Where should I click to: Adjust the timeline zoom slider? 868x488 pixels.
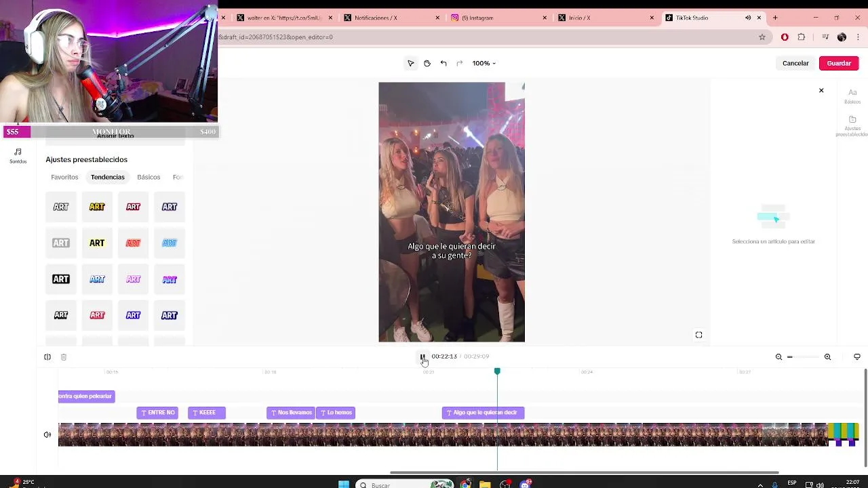click(x=803, y=357)
